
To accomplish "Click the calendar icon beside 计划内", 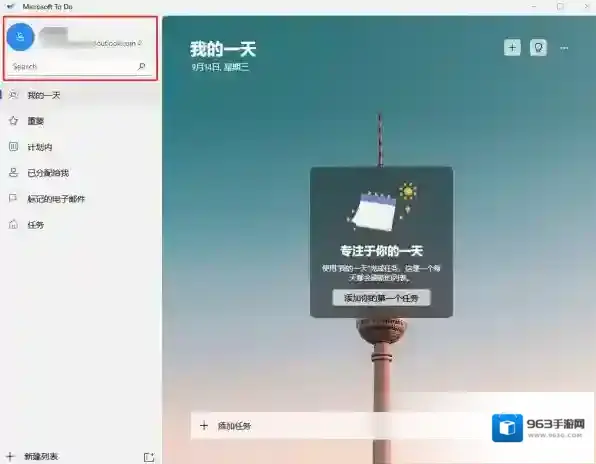I will click(x=13, y=147).
